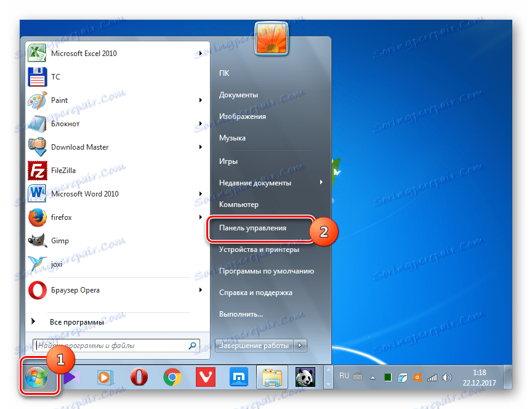Open Opera on the taskbar
The image size is (532, 409).
pyautogui.click(x=139, y=377)
